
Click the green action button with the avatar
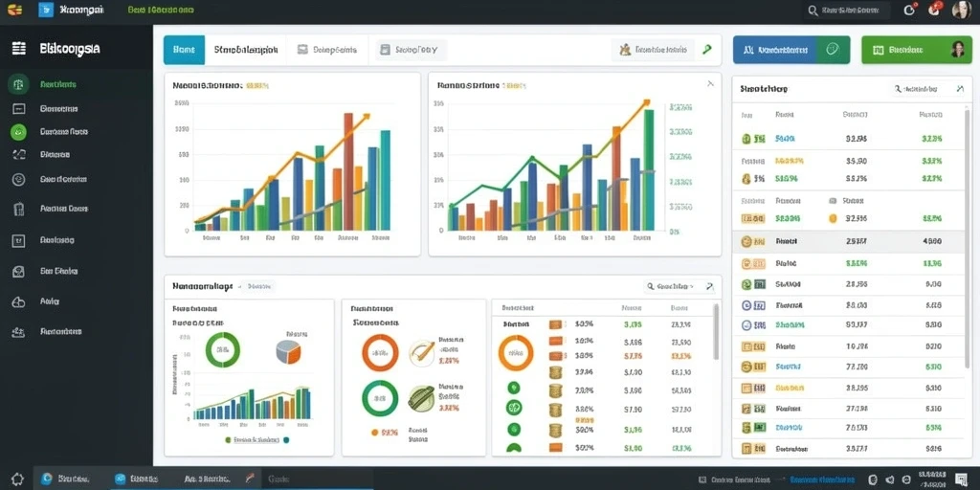tap(916, 50)
